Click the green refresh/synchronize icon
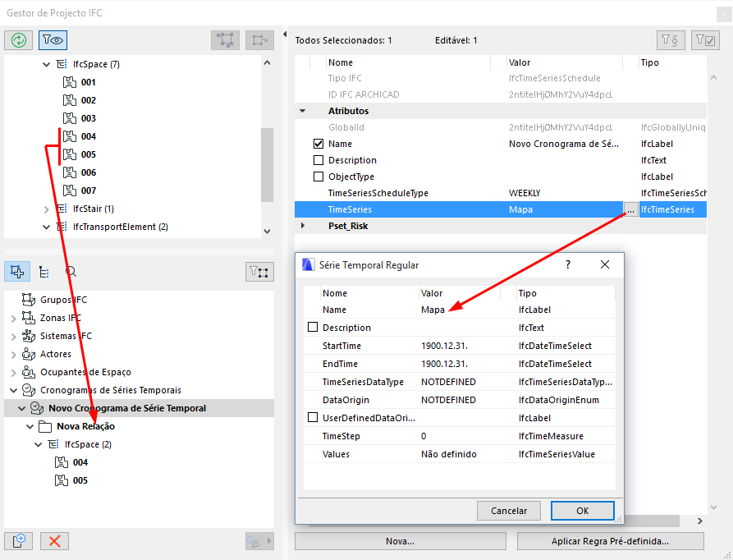The width and height of the screenshot is (733, 560). [x=19, y=40]
